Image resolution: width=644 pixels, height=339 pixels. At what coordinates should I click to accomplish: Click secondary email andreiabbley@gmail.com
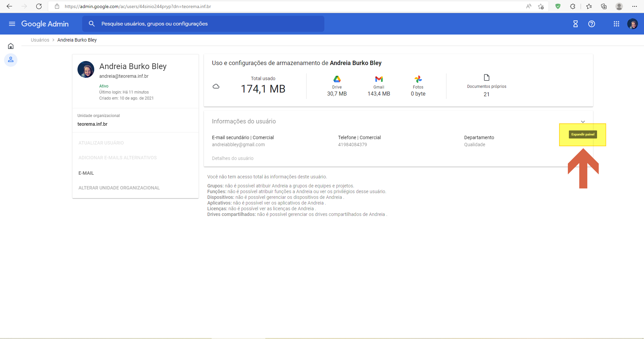(238, 145)
